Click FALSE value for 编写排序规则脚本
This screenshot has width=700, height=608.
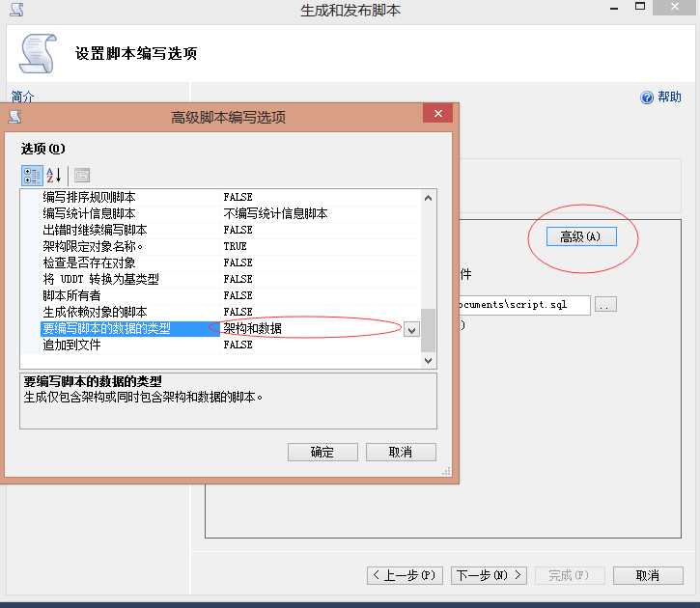coord(238,197)
